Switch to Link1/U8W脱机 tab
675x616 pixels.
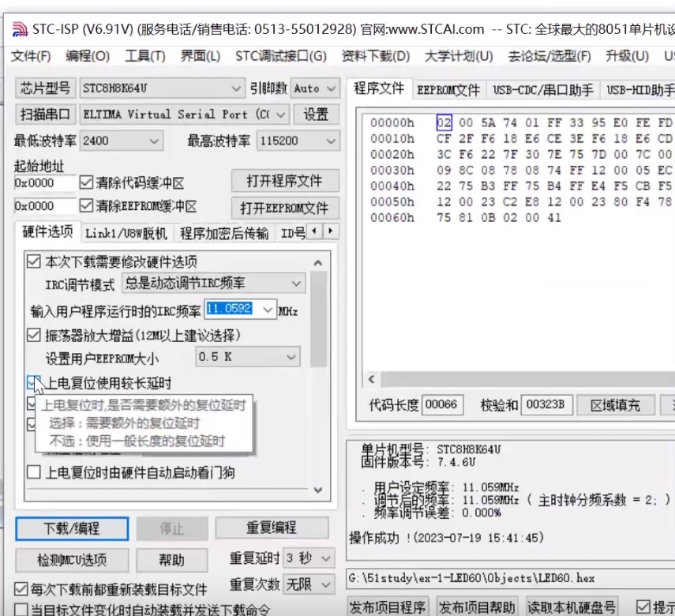[126, 234]
